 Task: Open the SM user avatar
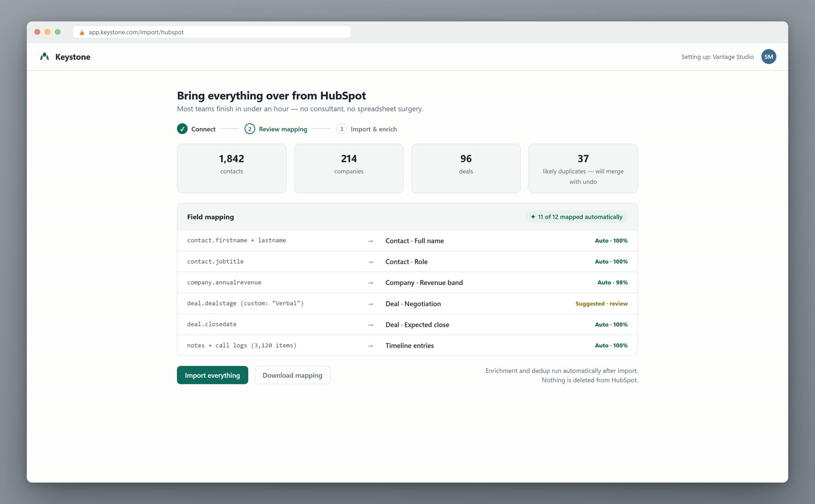pyautogui.click(x=769, y=57)
